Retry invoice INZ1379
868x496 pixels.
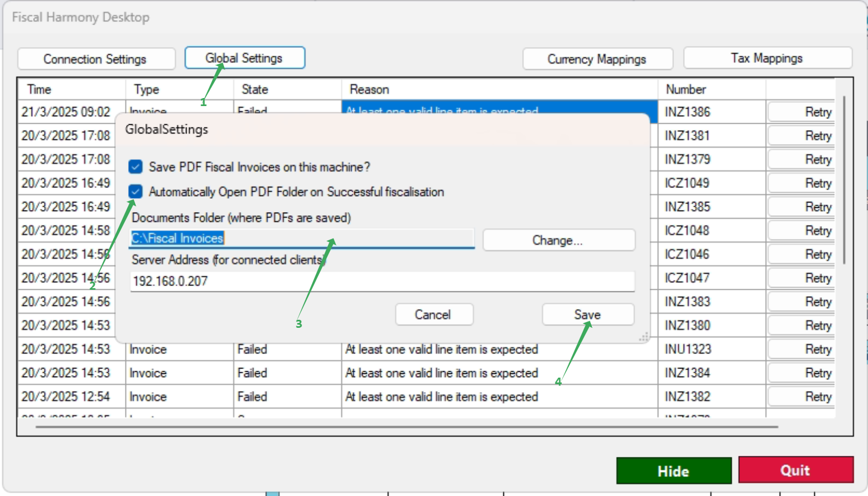coord(801,159)
